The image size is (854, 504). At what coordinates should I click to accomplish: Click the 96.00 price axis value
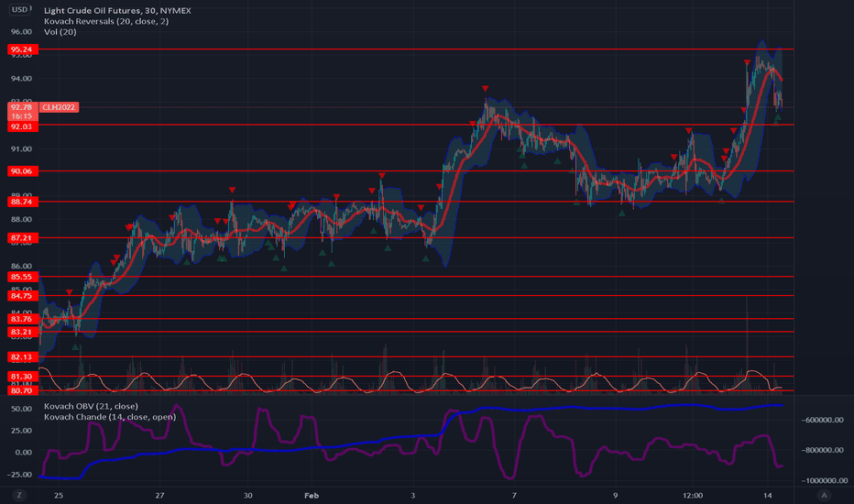point(21,31)
